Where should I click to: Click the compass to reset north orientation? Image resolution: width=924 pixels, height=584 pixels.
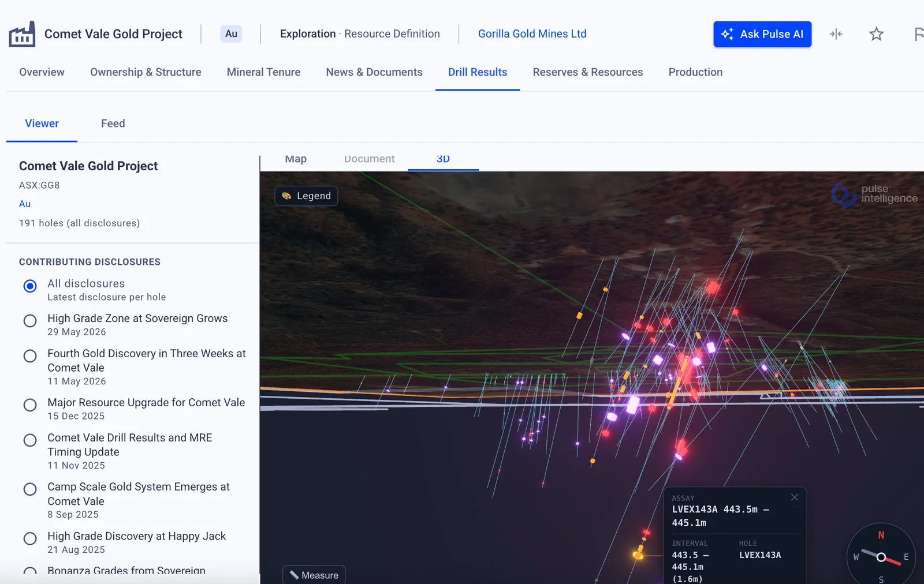click(x=881, y=556)
